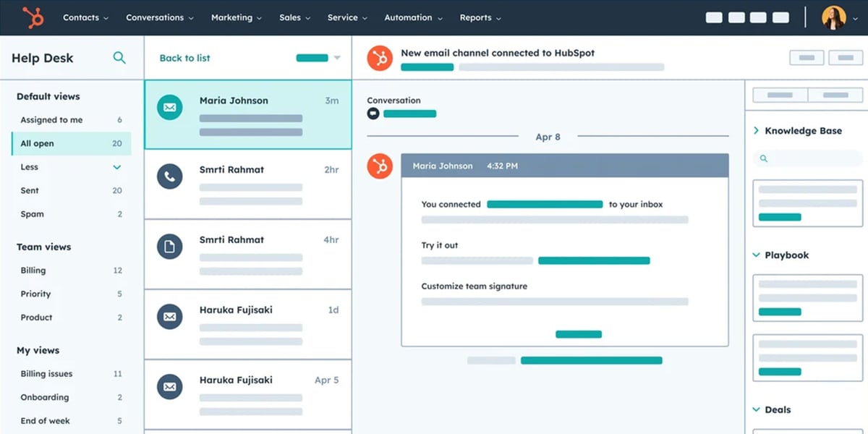Image resolution: width=868 pixels, height=434 pixels.
Task: Open the dropdown arrow next to Back to list
Action: point(337,58)
